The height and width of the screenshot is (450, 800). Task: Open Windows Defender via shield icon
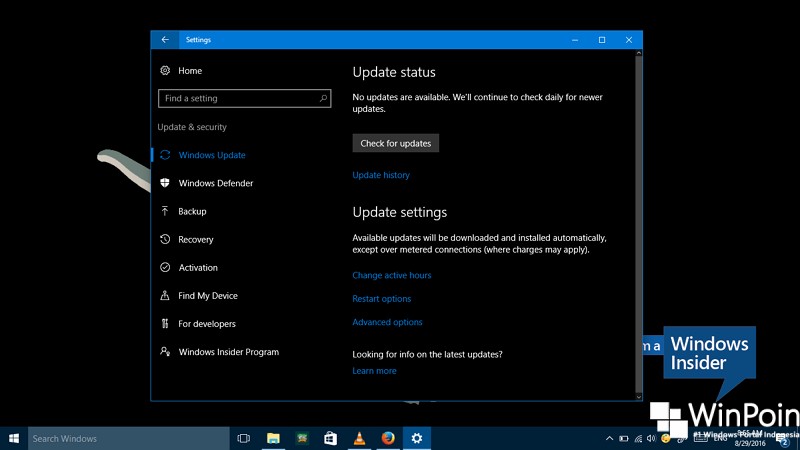click(x=165, y=183)
